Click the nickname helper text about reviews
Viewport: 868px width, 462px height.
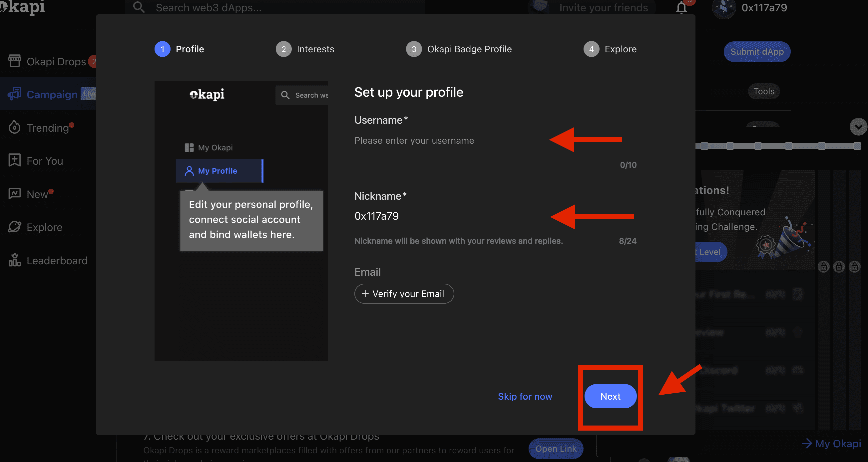459,241
